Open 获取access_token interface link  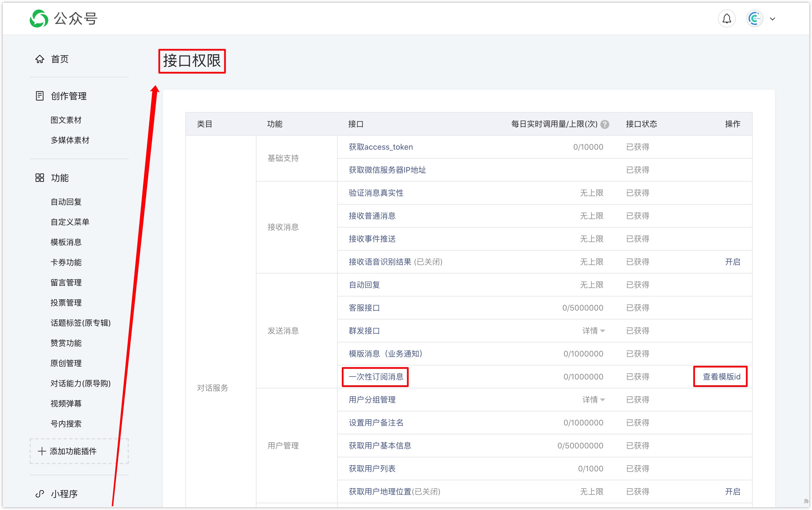381,147
